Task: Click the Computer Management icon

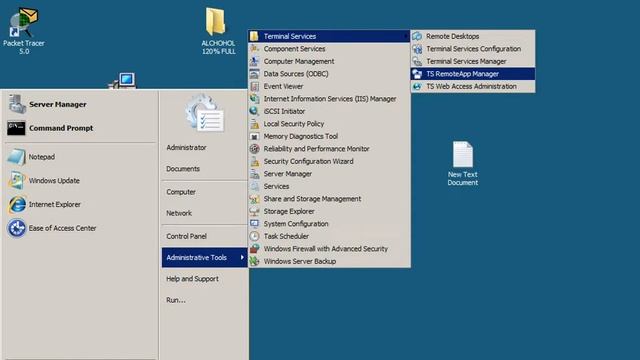Action: pyautogui.click(x=254, y=61)
